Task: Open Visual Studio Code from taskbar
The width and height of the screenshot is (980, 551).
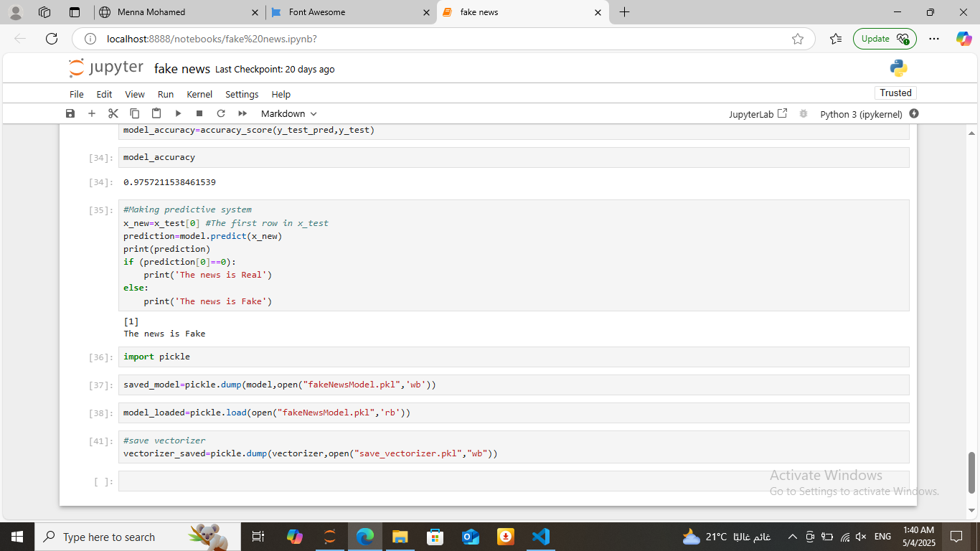Action: (x=540, y=537)
